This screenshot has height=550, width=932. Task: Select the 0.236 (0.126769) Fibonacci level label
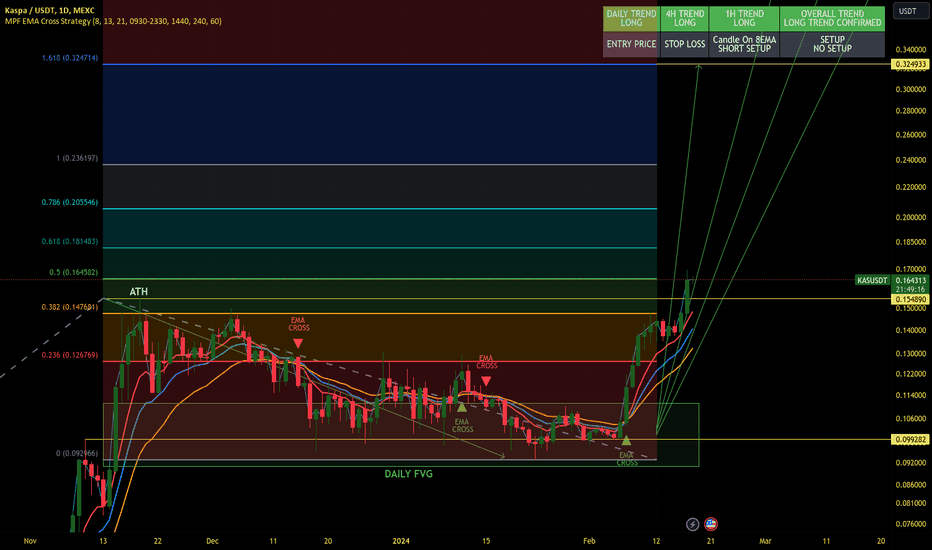70,355
